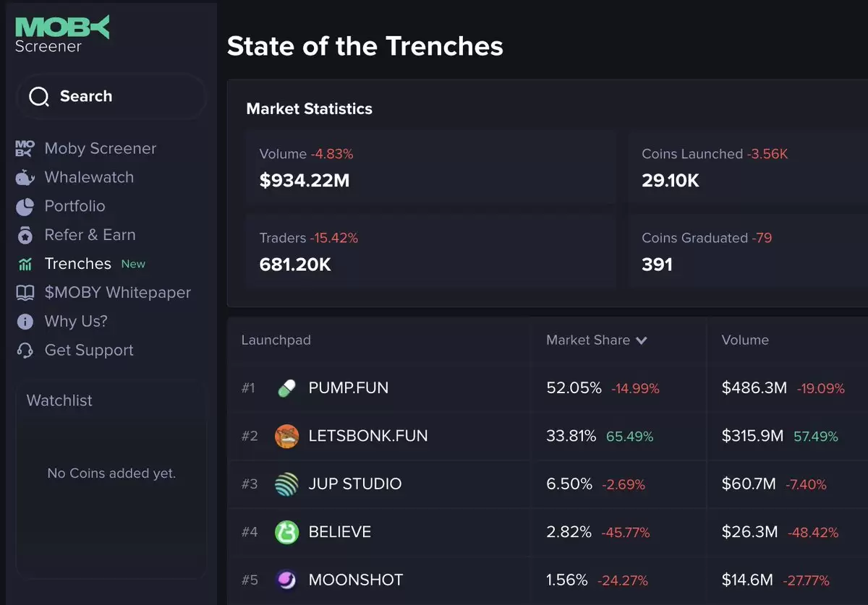Click the #5 rank number

[250, 580]
